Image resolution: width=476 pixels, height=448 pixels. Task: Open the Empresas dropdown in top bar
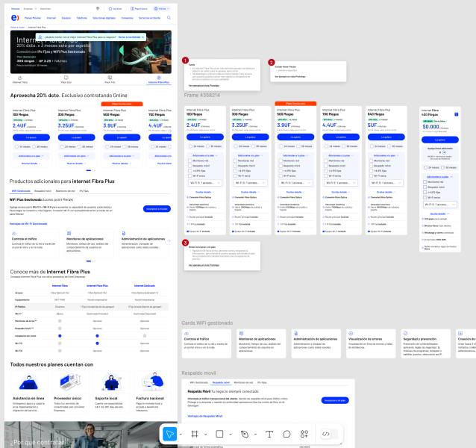click(x=30, y=9)
